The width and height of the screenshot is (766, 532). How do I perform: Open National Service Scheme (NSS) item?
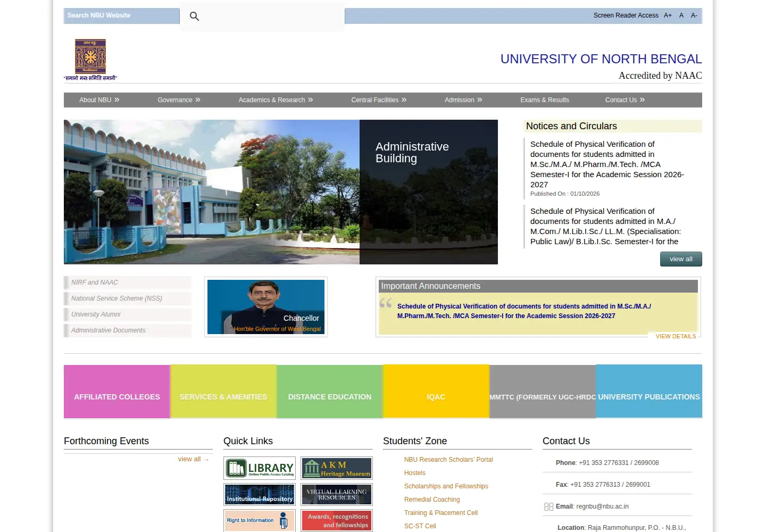pyautogui.click(x=128, y=298)
